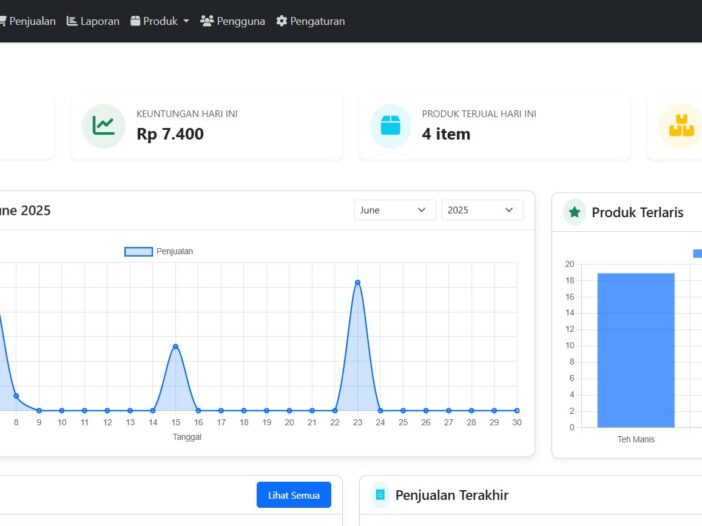Open the 2025 year dropdown
Screen dimensions: 702x526
tap(482, 210)
